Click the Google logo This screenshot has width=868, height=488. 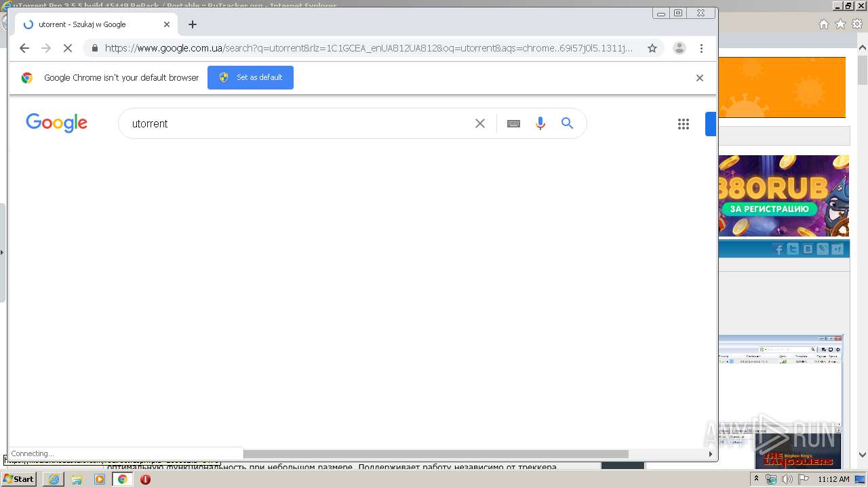tap(56, 123)
